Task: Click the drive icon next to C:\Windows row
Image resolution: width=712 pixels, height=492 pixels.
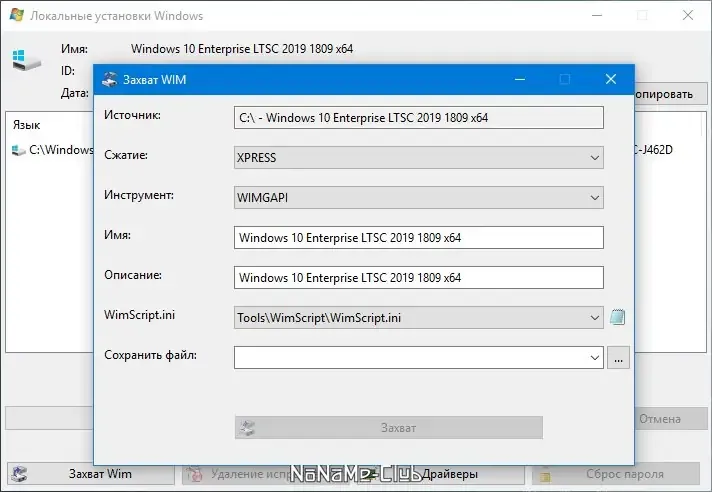Action: pos(18,150)
